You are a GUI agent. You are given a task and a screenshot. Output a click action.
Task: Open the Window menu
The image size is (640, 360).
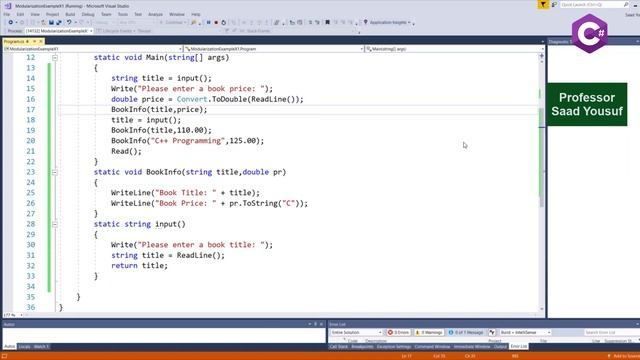click(x=177, y=14)
